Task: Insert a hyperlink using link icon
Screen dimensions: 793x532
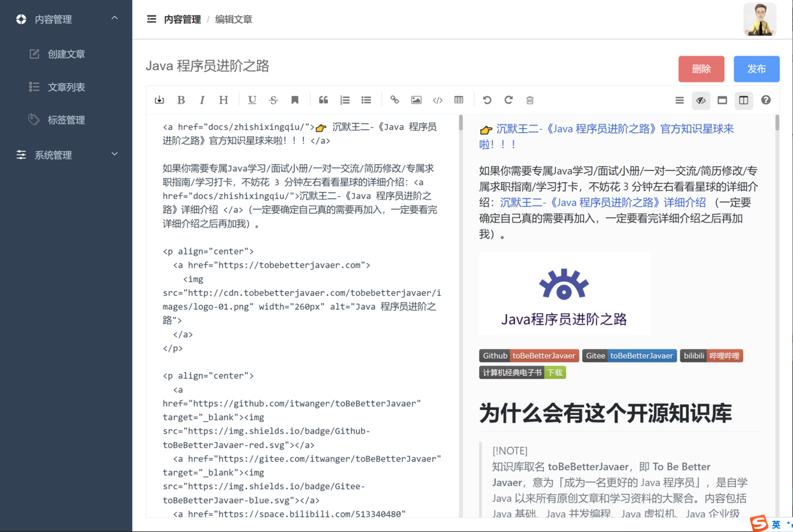Action: [395, 100]
